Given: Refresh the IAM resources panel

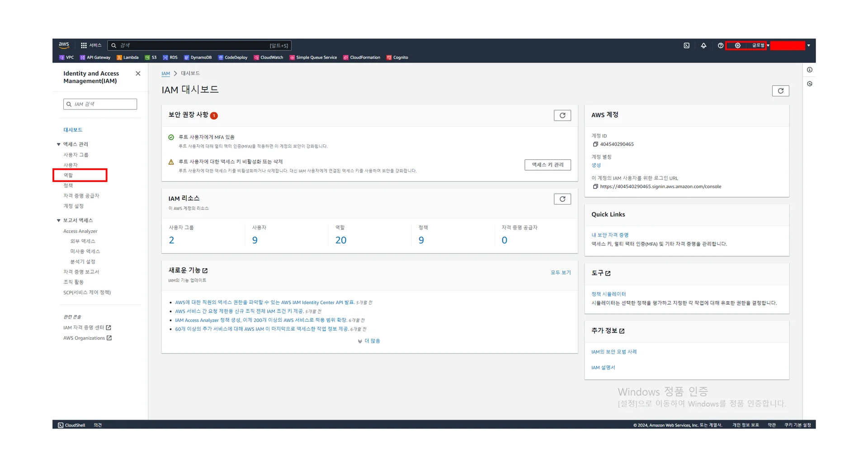Looking at the screenshot, I should tap(562, 199).
